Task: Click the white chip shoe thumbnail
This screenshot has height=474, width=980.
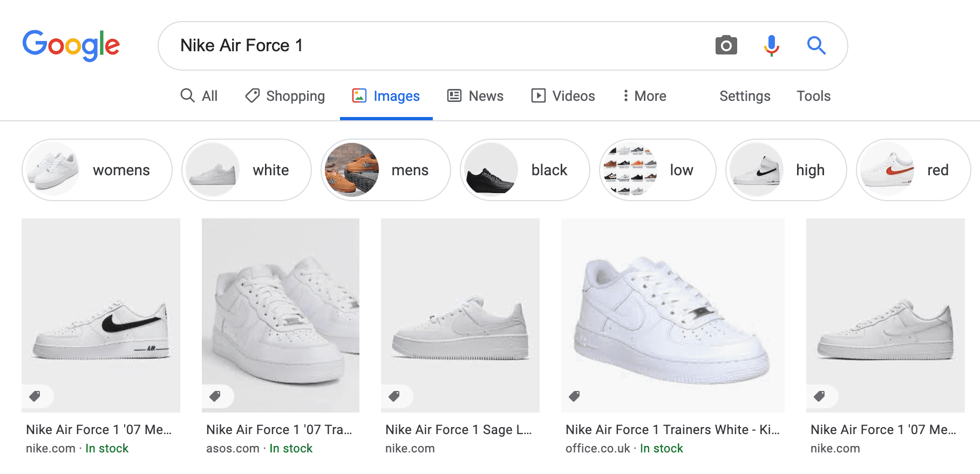Action: pyautogui.click(x=212, y=170)
